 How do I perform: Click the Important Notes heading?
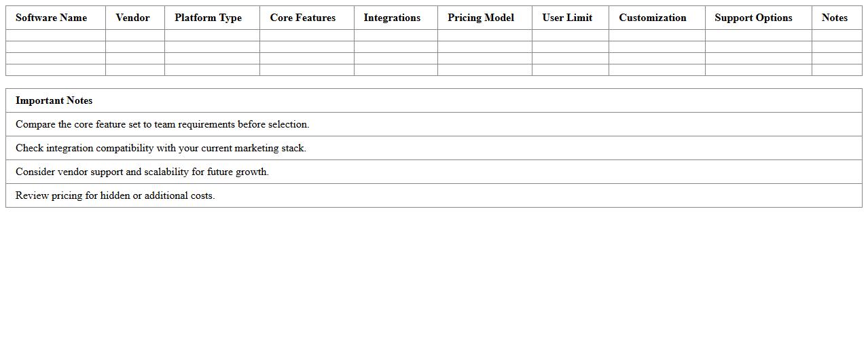pyautogui.click(x=54, y=100)
